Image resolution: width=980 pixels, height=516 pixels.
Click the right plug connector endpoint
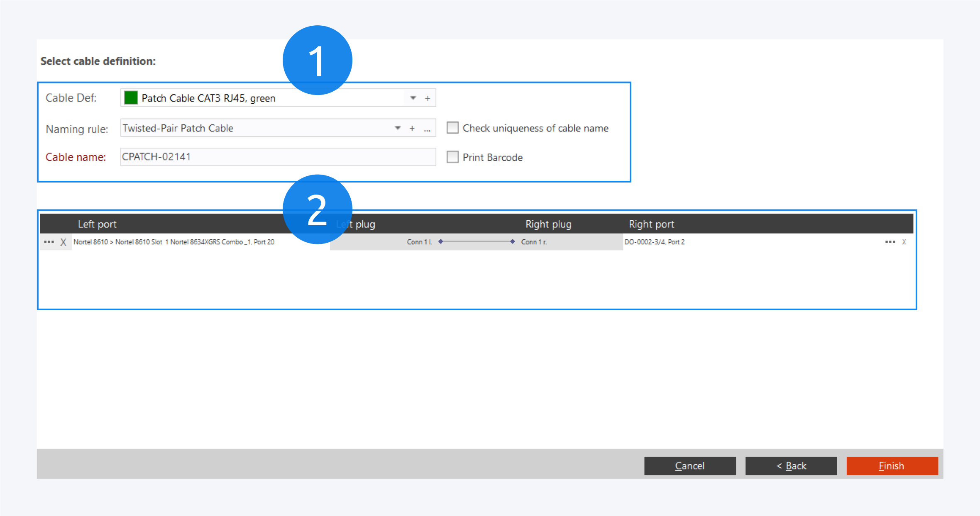(x=513, y=241)
